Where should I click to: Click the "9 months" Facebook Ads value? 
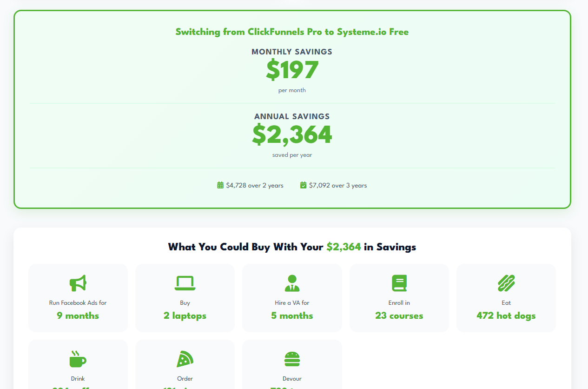pyautogui.click(x=78, y=315)
